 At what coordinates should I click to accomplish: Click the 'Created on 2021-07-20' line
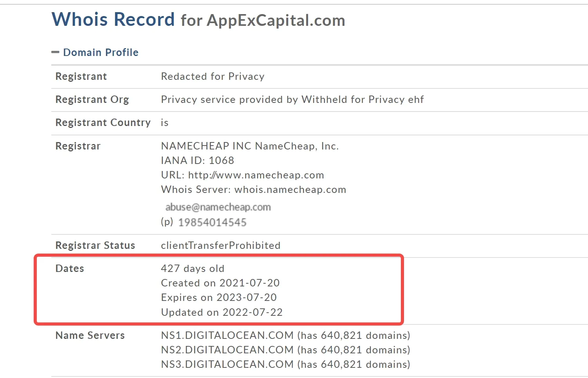tap(220, 283)
